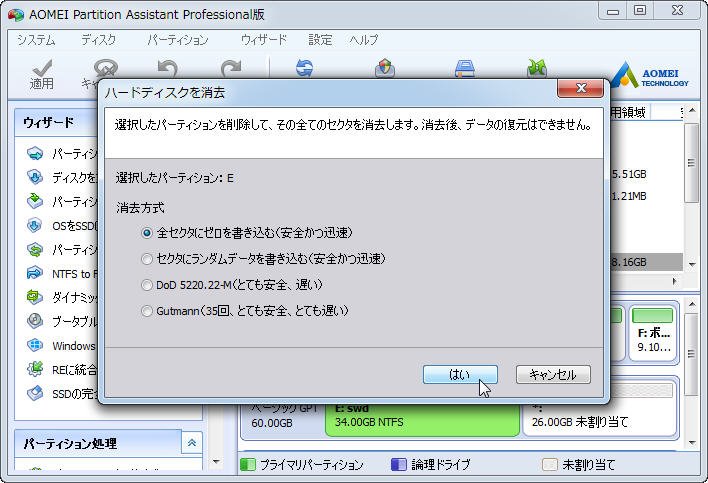
Task: Click the ダイナミック disk converter icon
Action: pos(35,297)
